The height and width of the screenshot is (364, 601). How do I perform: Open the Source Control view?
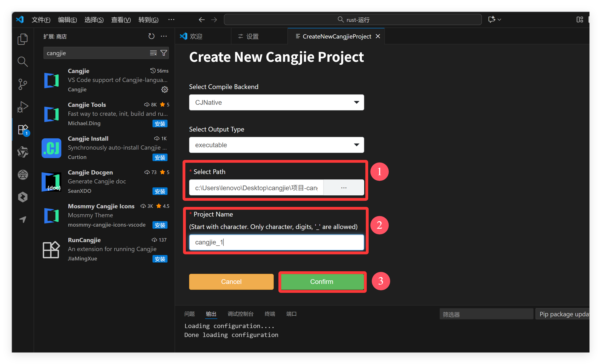click(23, 84)
